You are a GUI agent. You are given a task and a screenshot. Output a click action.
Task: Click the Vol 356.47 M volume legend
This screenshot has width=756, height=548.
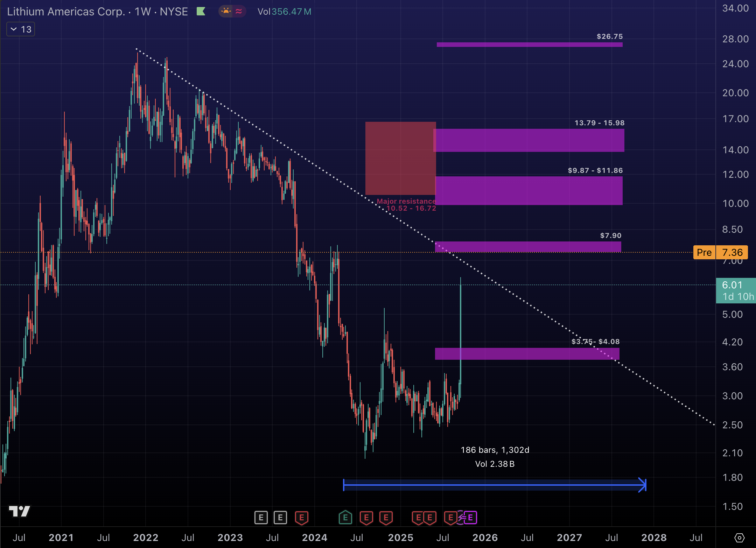click(x=284, y=12)
